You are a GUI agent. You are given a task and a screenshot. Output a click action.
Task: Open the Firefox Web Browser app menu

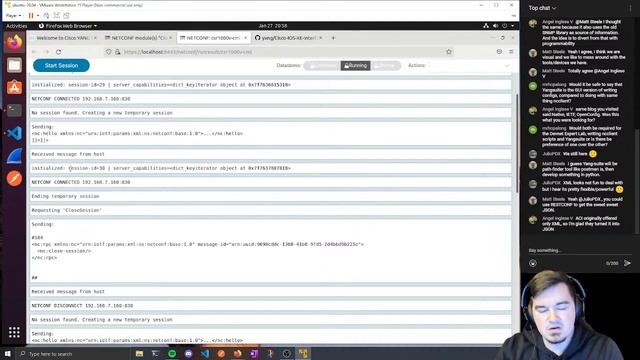point(68,26)
